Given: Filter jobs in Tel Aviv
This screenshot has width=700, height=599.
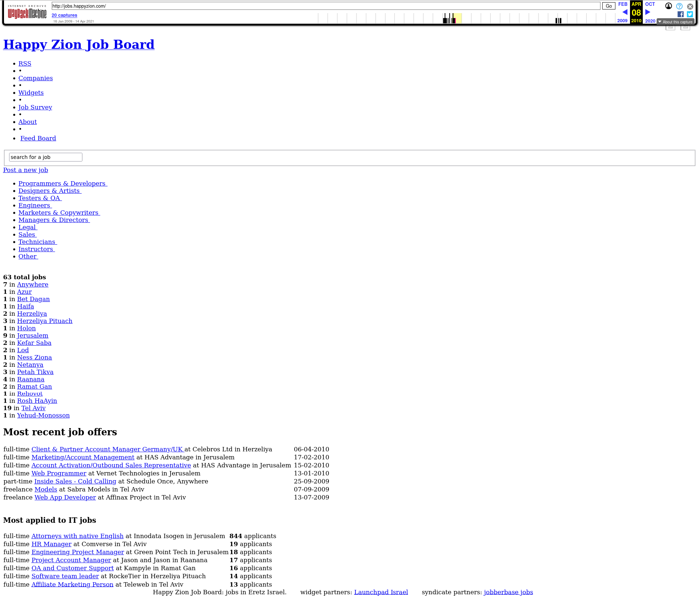Looking at the screenshot, I should (33, 408).
